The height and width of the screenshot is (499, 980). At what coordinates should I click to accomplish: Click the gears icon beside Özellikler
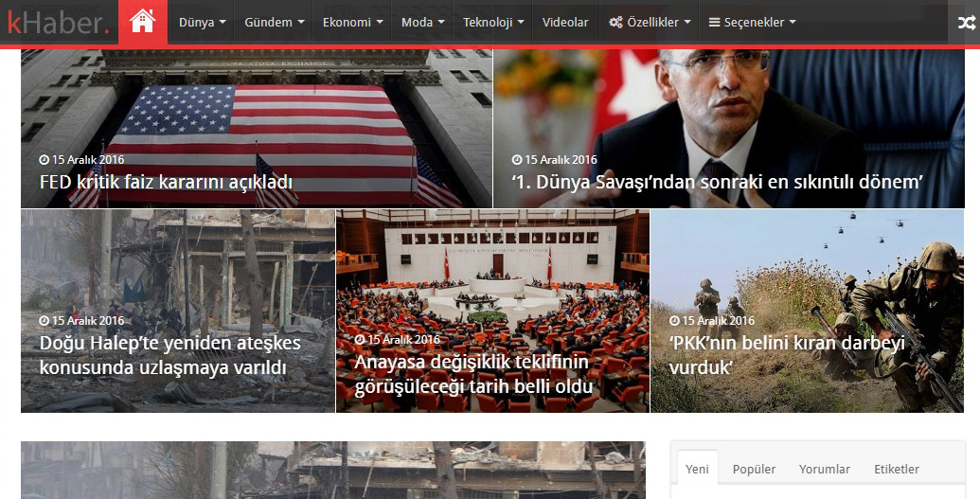615,23
